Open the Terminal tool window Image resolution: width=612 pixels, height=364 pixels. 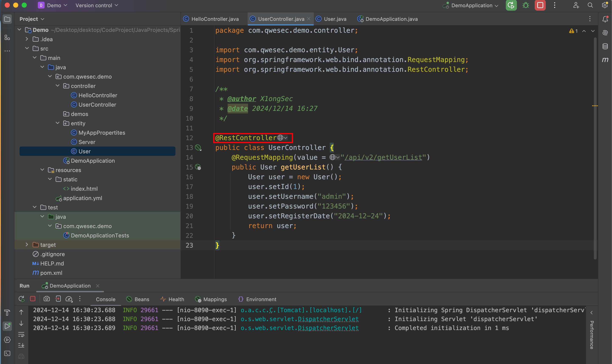(x=7, y=353)
